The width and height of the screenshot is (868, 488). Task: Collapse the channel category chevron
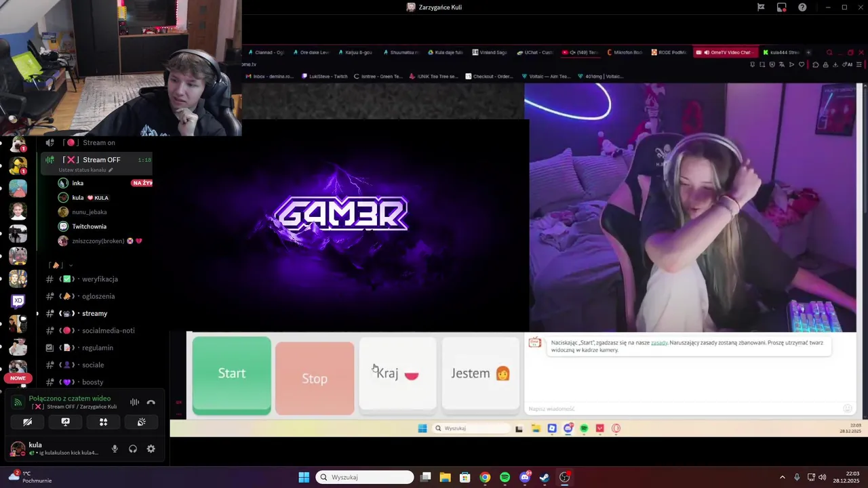point(71,265)
